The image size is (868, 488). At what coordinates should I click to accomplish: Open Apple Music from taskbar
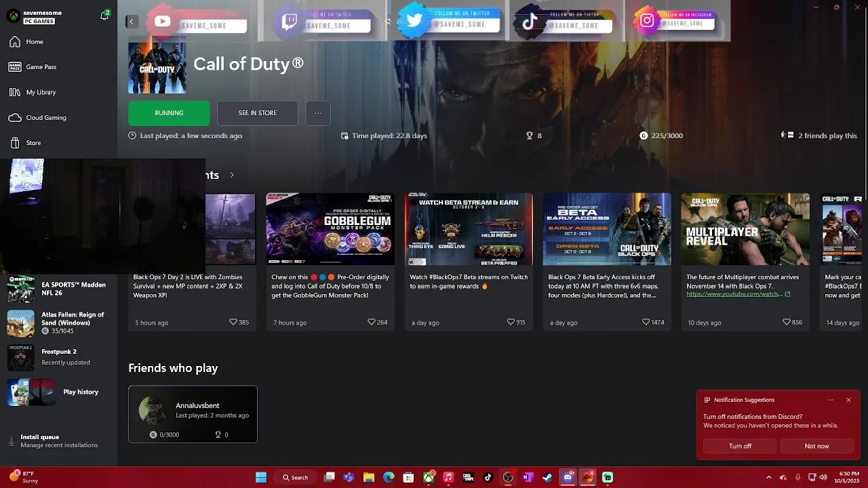point(448,477)
